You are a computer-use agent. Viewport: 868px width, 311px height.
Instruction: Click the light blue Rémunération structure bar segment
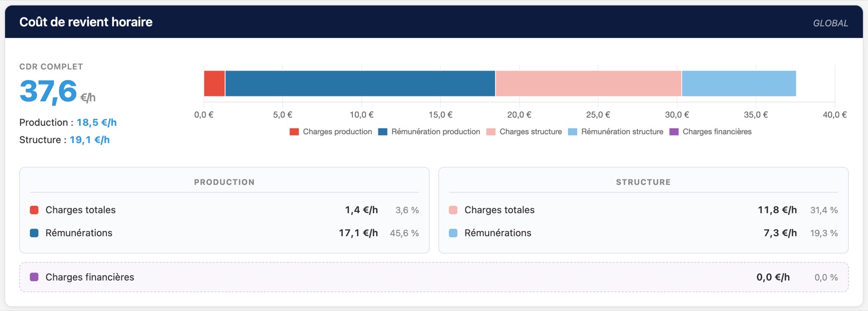point(739,83)
